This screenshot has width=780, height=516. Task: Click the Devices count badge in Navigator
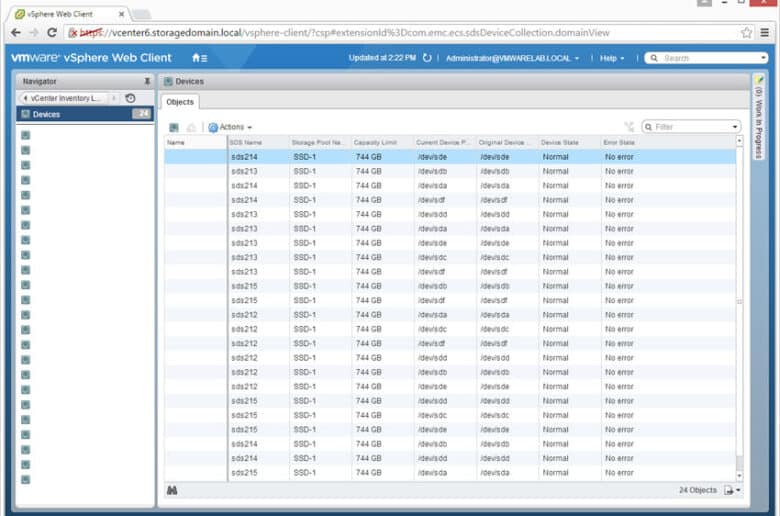pyautogui.click(x=141, y=114)
